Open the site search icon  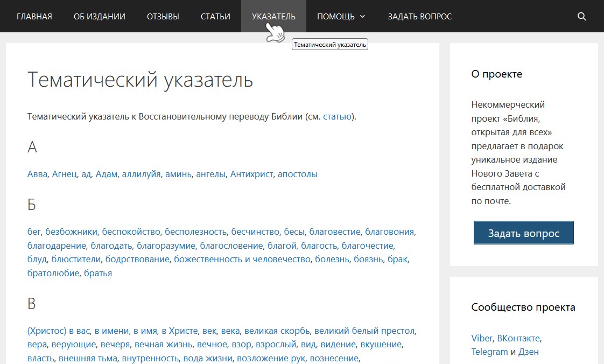[x=582, y=16]
